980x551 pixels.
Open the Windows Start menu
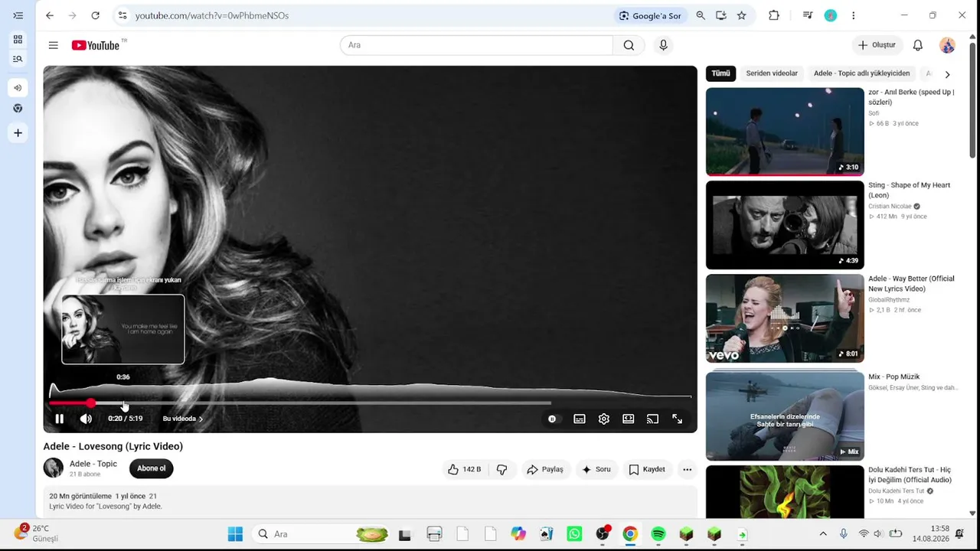coord(235,534)
